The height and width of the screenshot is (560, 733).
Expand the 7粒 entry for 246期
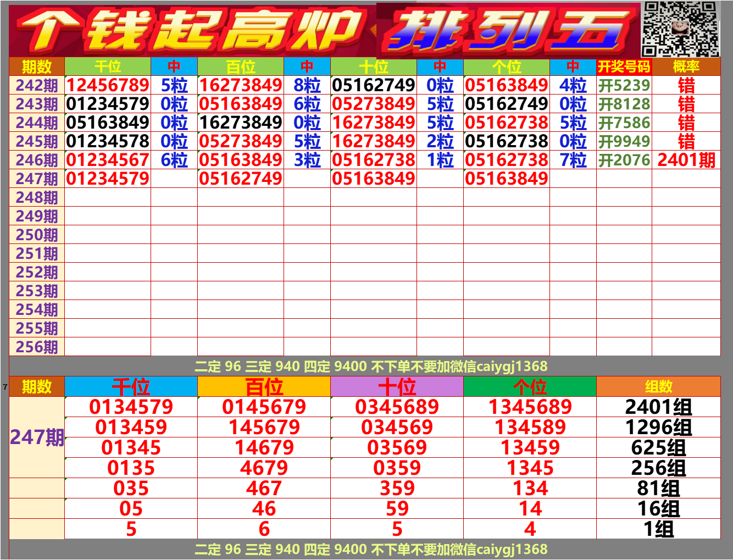coord(573,159)
